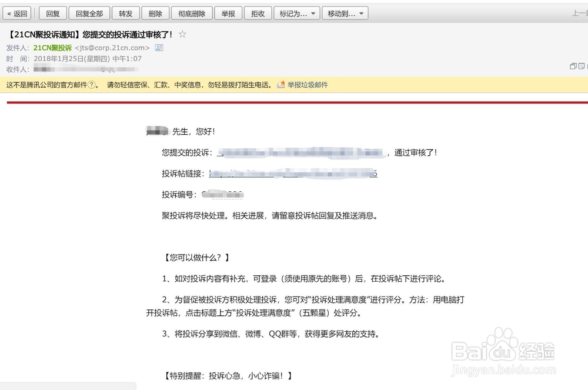588x390 pixels.
Task: Select the email subject line text
Action: point(90,35)
